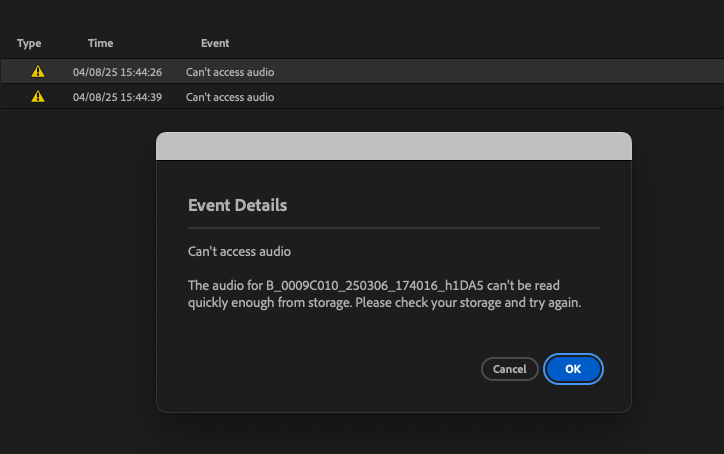Sort events by the Time column header
The width and height of the screenshot is (724, 454).
[x=100, y=44]
